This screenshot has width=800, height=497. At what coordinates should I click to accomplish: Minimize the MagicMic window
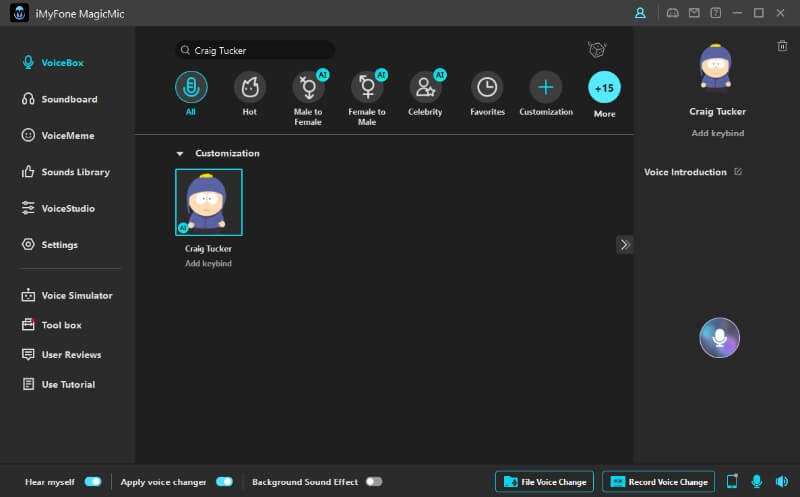pos(737,13)
